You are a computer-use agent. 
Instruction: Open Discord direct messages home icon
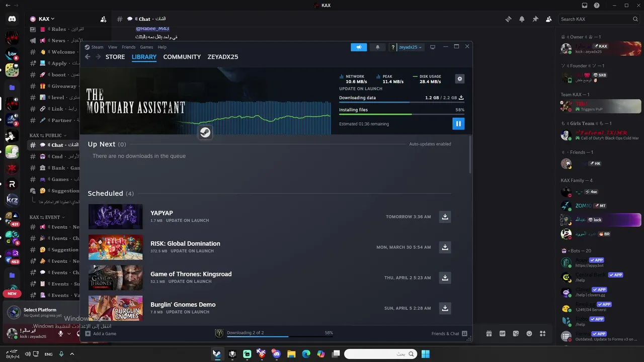(x=12, y=19)
